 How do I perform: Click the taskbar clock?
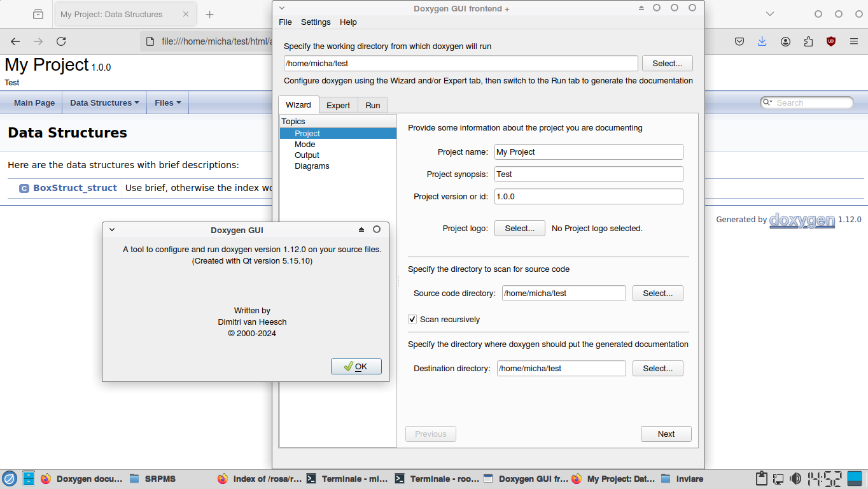point(825,479)
